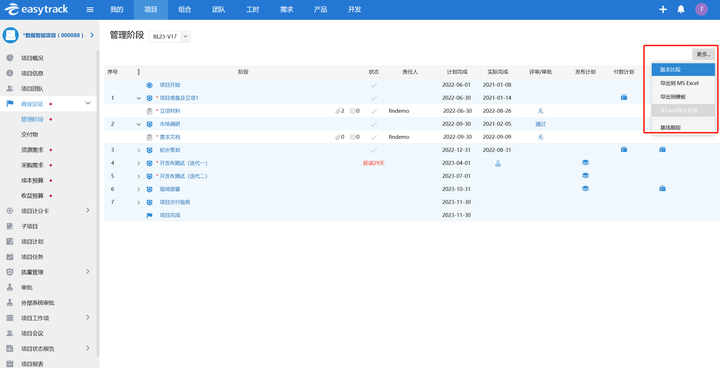Screen dimensions: 720x368
Task: Expand the 项目状态报告 sidebar section
Action: tap(88, 348)
